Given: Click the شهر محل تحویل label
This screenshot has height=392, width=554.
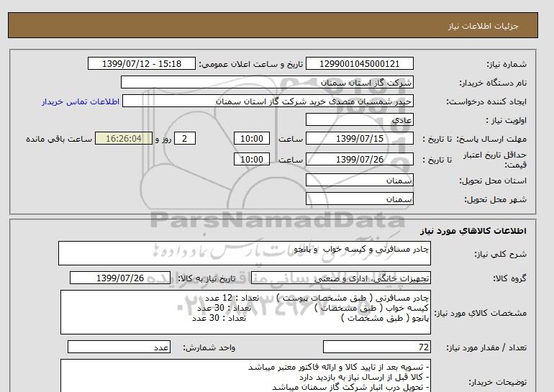Looking at the screenshot, I should tap(495, 199).
